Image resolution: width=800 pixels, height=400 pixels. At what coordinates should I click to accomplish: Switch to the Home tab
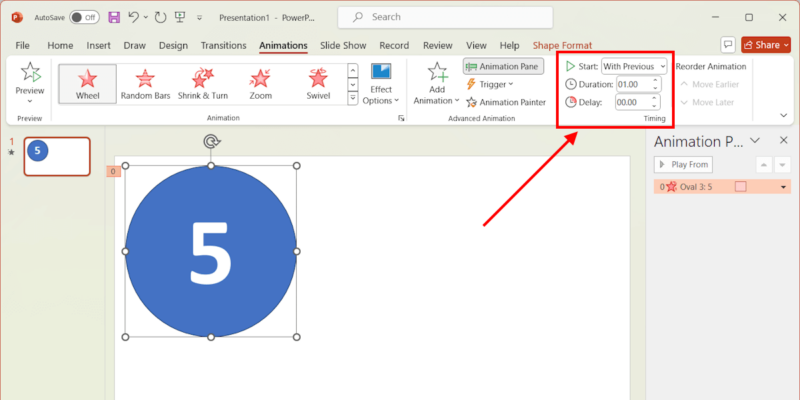(x=60, y=45)
